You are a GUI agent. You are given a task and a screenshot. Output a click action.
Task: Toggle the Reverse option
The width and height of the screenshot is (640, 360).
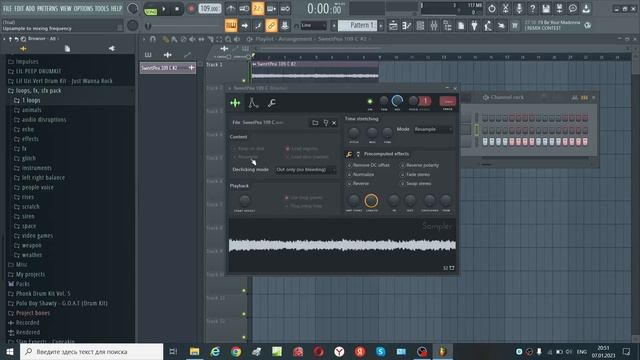tap(358, 184)
